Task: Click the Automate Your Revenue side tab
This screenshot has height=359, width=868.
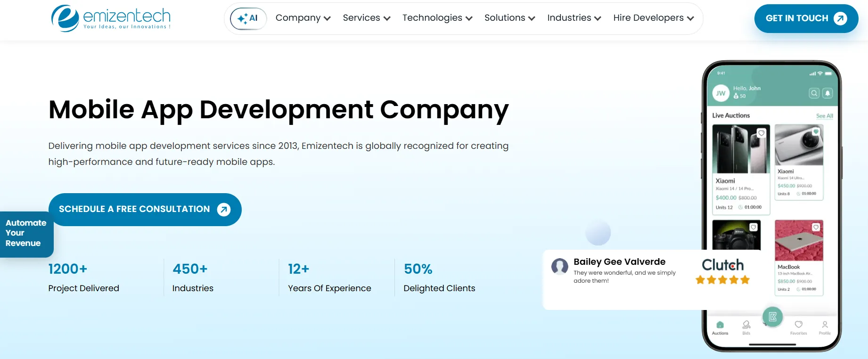Action: pyautogui.click(x=26, y=233)
